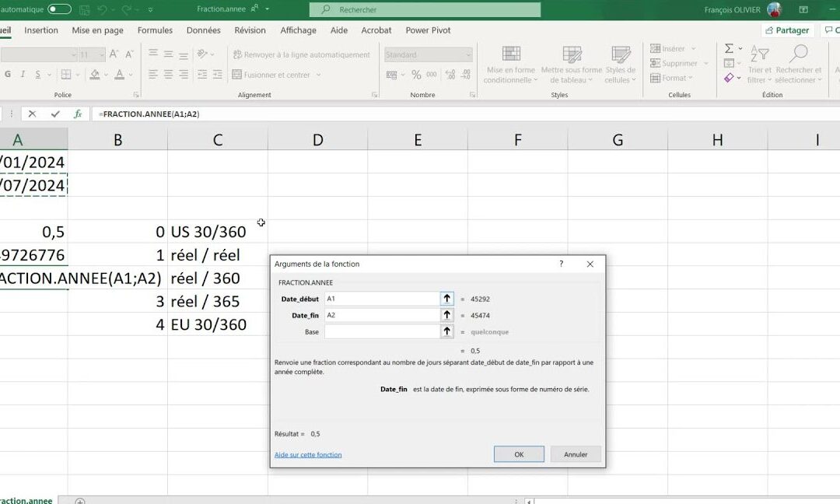Open the Format dropdown in Cellules
Image resolution: width=840 pixels, height=504 pixels.
[674, 78]
